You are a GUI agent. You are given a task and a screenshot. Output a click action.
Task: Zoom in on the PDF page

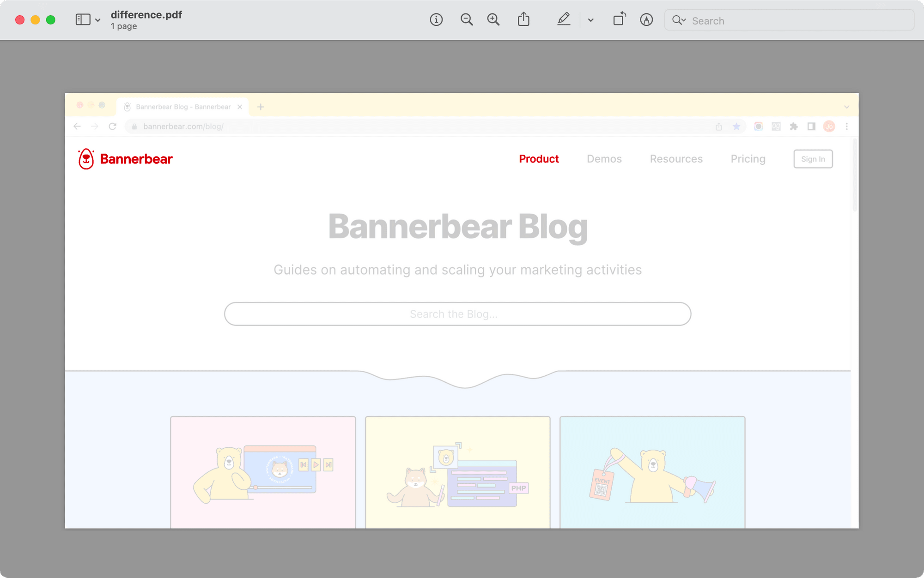(x=493, y=20)
